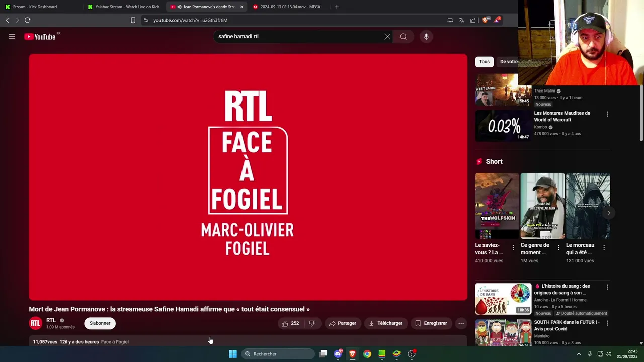The image size is (644, 362).
Task: Start voice search with microphone
Action: [426, 36]
